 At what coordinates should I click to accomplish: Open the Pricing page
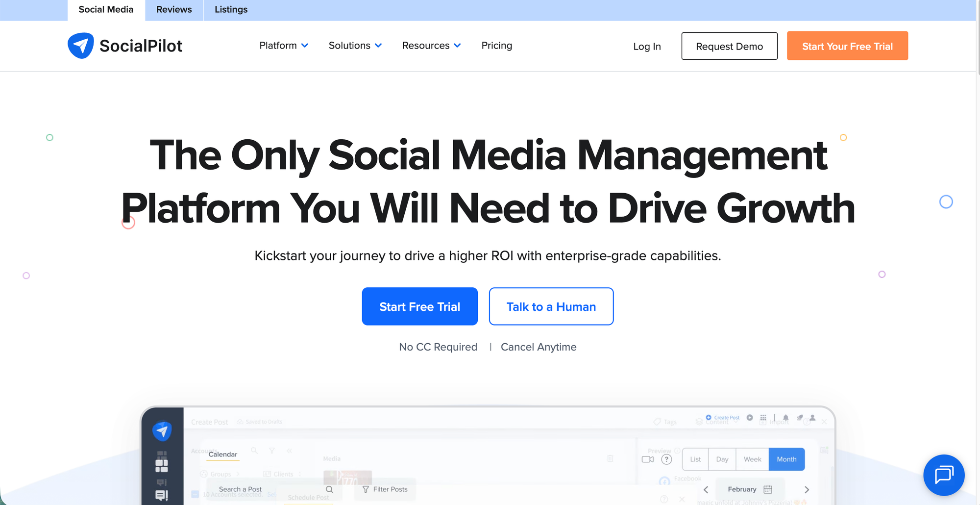(496, 46)
